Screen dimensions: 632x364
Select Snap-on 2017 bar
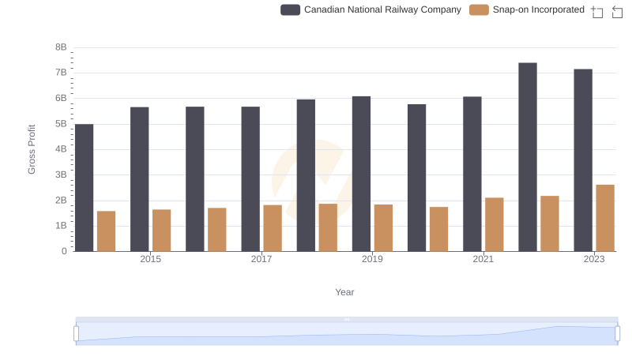[x=273, y=228]
